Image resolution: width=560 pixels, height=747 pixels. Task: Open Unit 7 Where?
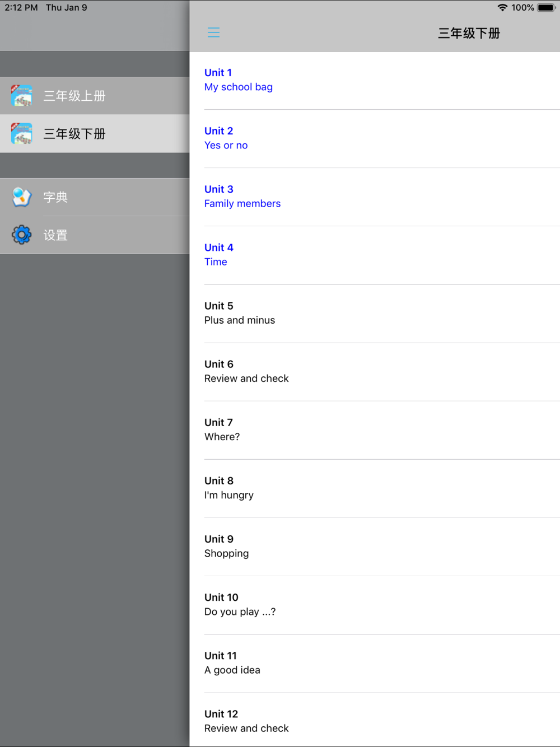click(x=375, y=430)
